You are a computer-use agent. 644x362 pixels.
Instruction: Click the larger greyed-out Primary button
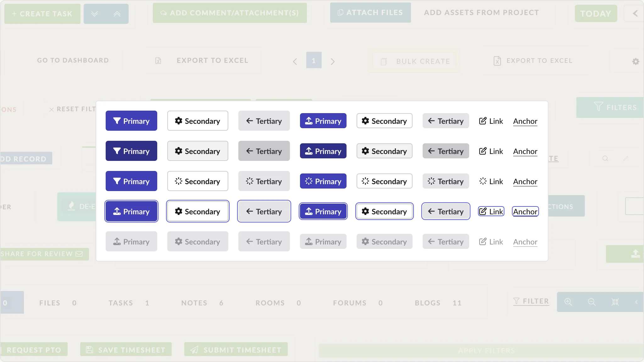click(x=131, y=241)
